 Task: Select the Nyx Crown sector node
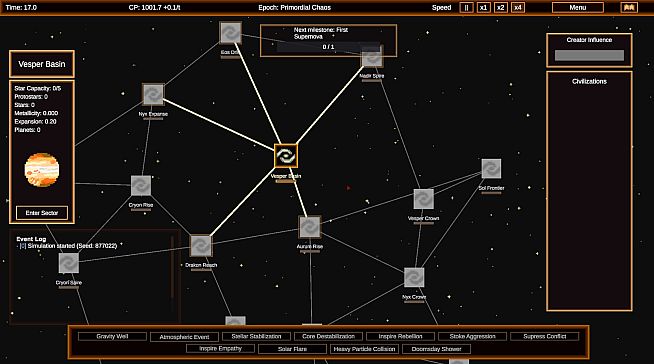point(414,278)
